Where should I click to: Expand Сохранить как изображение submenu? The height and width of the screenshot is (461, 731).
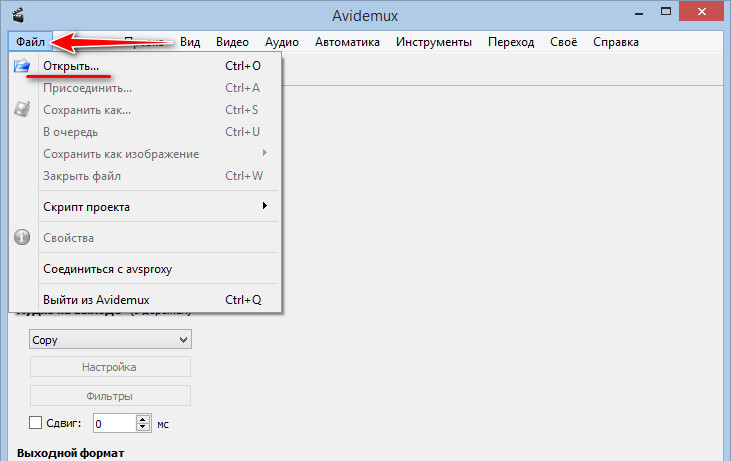point(145,154)
